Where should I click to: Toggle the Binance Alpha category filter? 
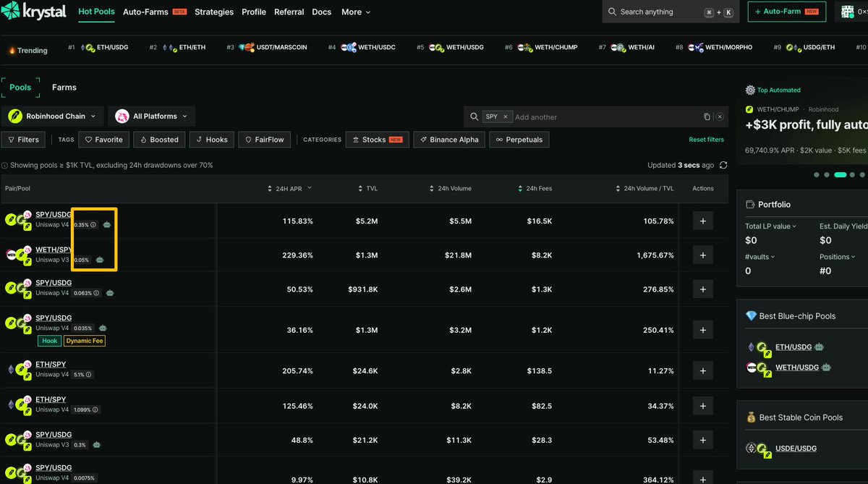coord(449,140)
